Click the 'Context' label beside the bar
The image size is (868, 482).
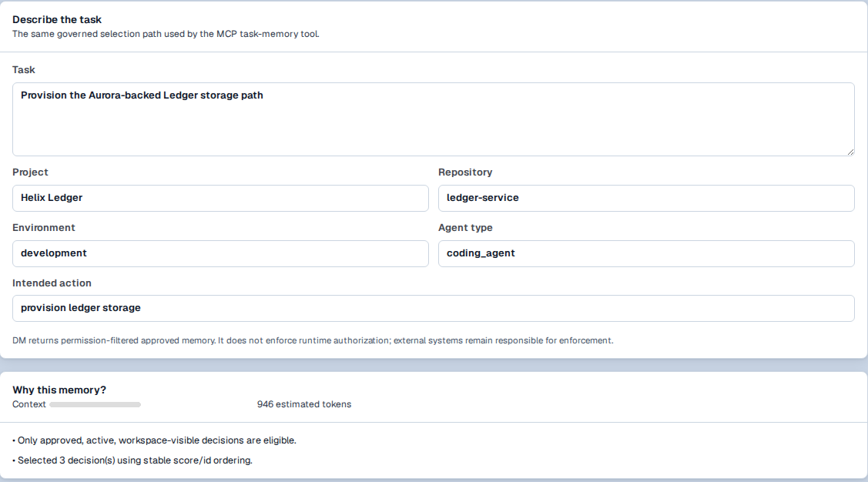tap(29, 404)
